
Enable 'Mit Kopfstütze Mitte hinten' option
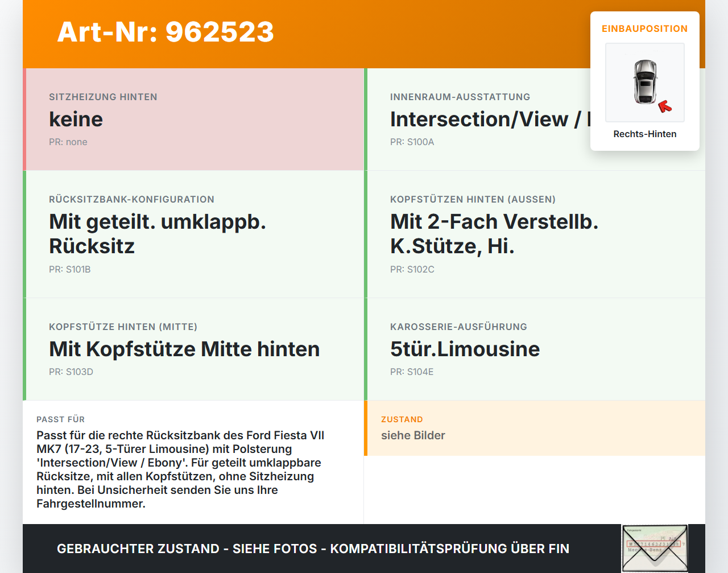pos(184,349)
